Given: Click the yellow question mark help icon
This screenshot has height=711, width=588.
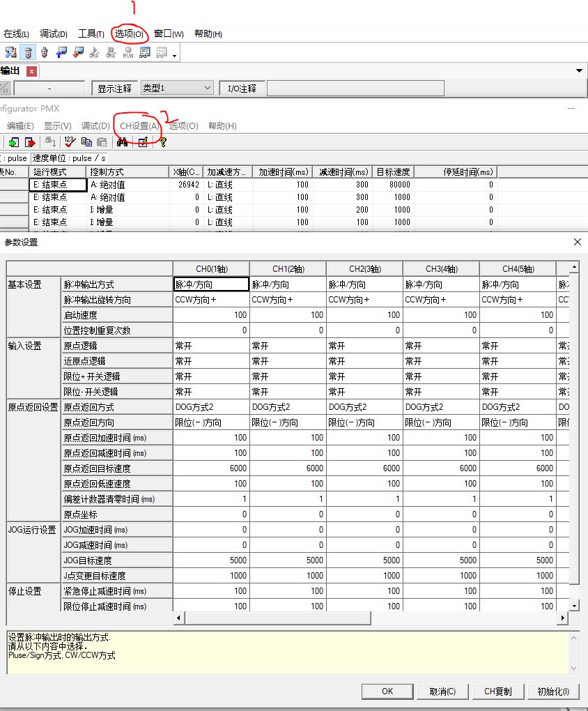Looking at the screenshot, I should [163, 142].
